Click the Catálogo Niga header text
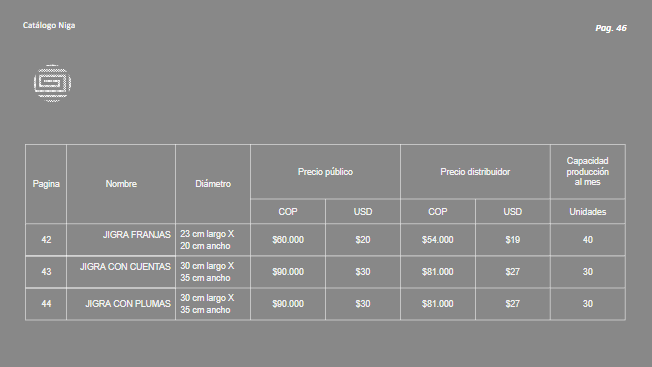This screenshot has width=652, height=367. [x=49, y=25]
